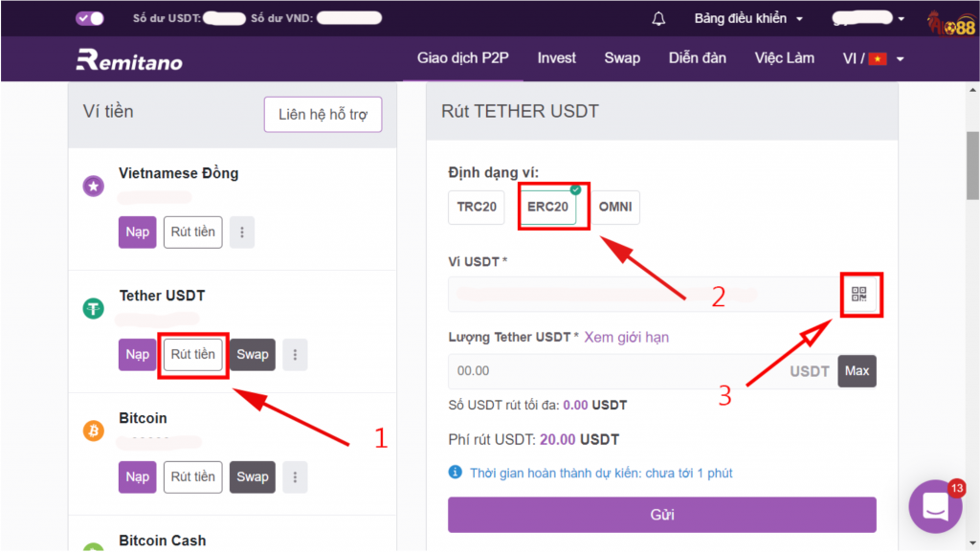
Task: Click Swap for Bitcoin
Action: pos(253,477)
